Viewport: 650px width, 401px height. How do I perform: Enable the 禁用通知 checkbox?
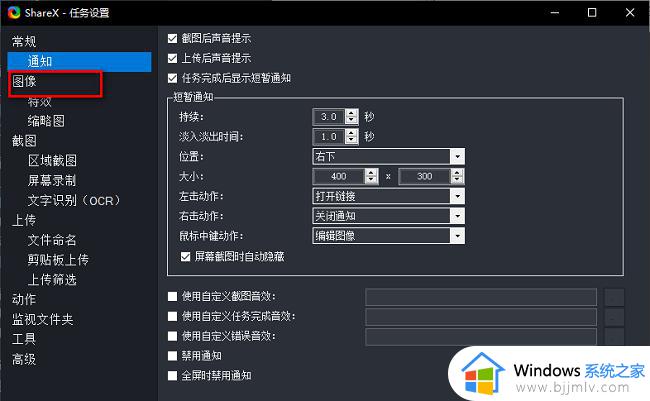coord(173,355)
